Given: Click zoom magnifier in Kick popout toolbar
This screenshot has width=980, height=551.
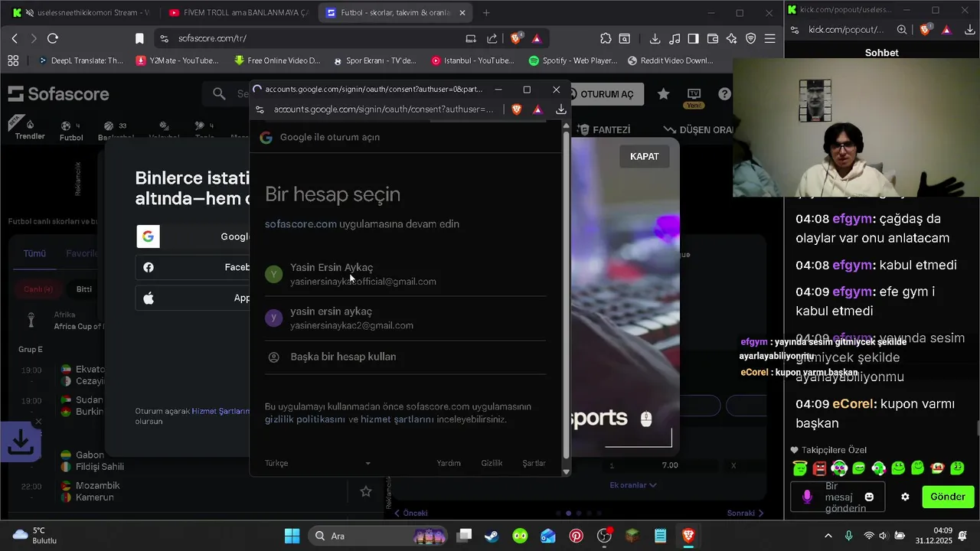Looking at the screenshot, I should point(902,29).
